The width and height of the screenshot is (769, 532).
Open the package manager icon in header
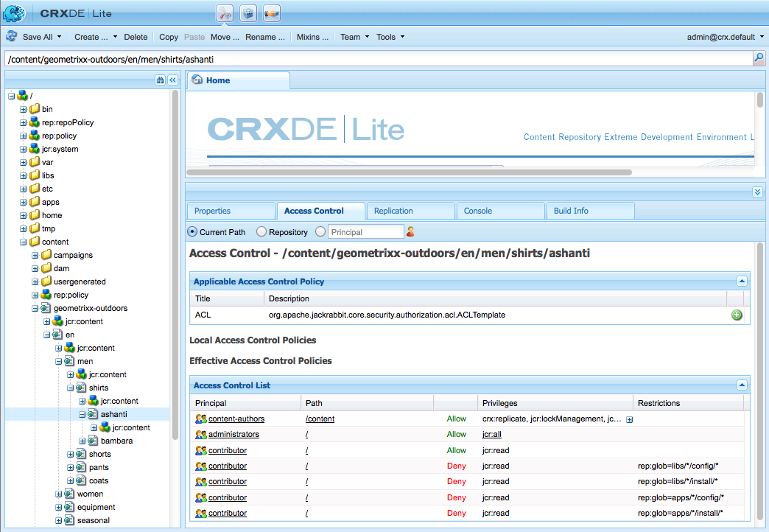tap(248, 13)
